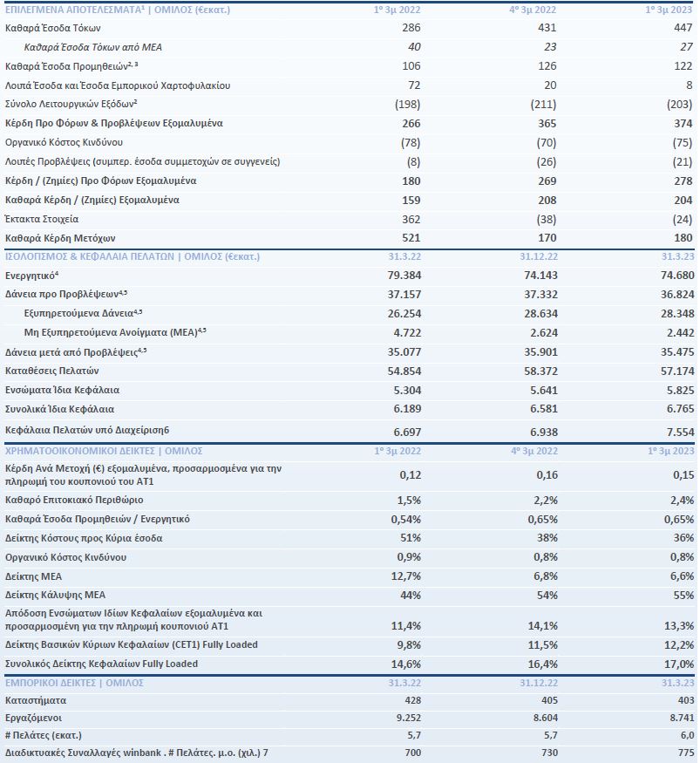The image size is (700, 763).
Task: Click the 57.174 customer deposits value
Action: (x=676, y=371)
